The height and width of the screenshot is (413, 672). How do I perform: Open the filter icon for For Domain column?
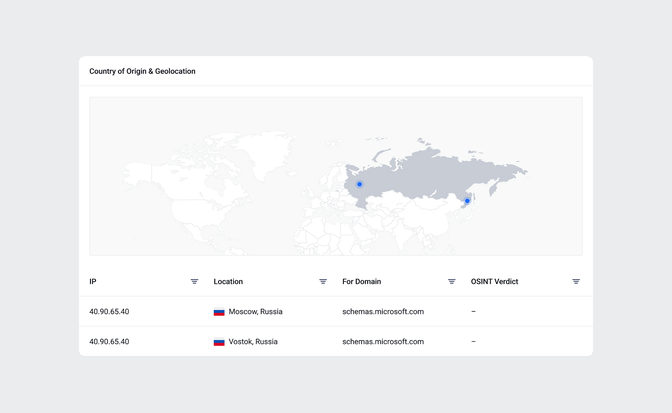(451, 281)
